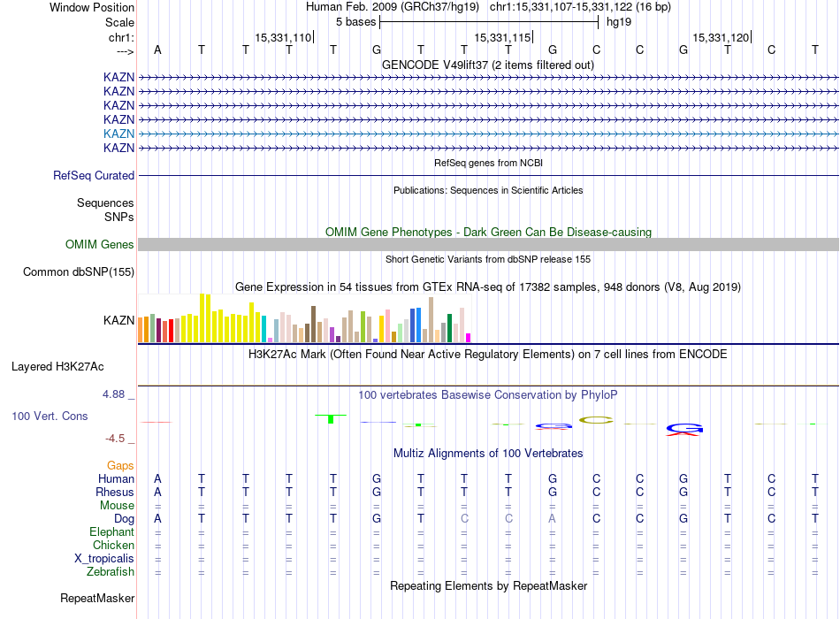Screen dimensions: 840x619
Task: Click the KAZN label beside expression bar chart
Action: click(x=119, y=320)
